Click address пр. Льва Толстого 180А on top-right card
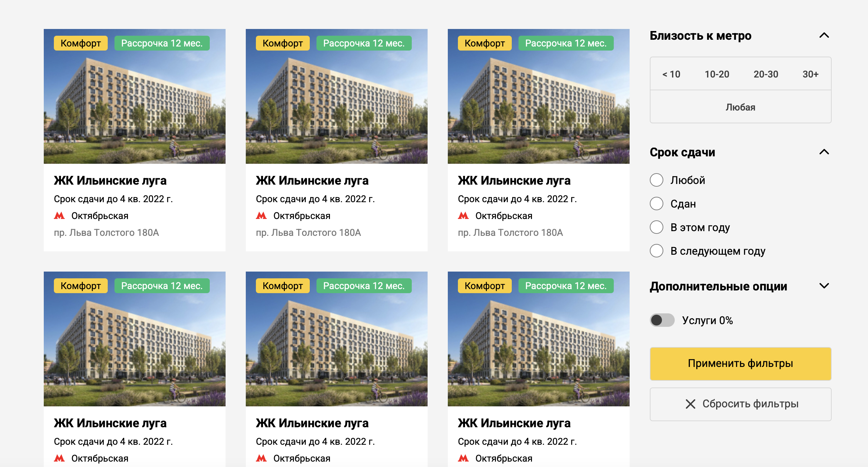Viewport: 868px width, 467px height. point(510,232)
